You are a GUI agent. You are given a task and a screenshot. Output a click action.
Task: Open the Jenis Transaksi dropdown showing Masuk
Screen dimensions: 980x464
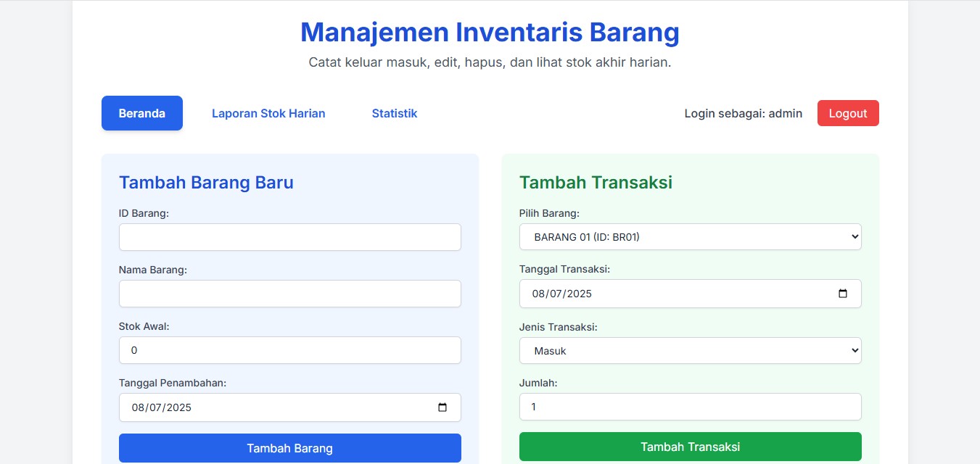coord(690,350)
